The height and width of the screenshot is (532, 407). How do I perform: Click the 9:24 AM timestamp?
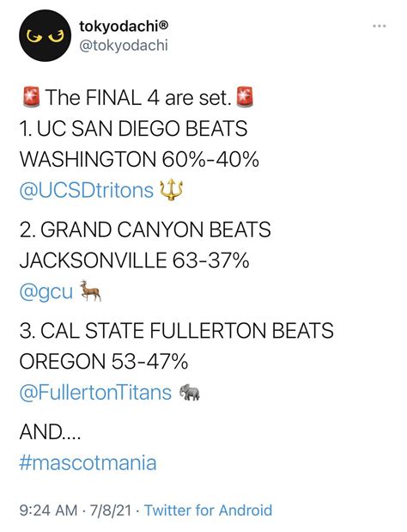[48, 511]
